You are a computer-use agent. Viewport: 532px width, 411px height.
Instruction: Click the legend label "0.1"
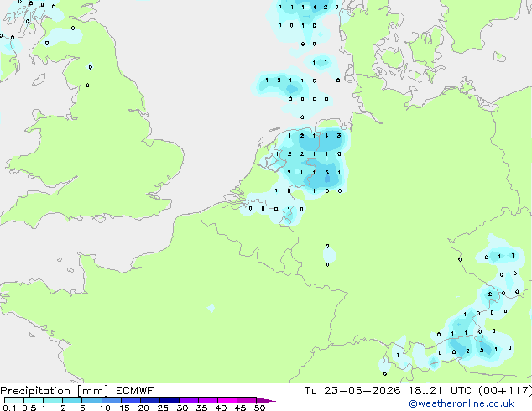(x=9, y=408)
